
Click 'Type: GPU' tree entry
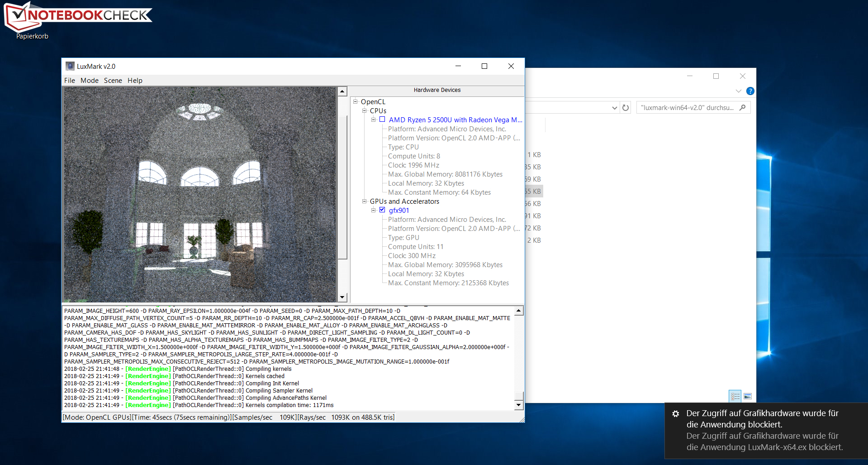403,238
